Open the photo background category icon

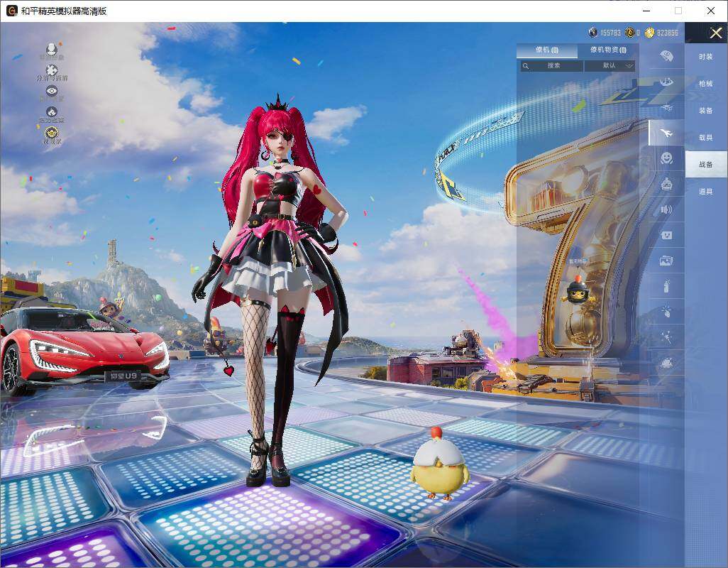pos(667,261)
